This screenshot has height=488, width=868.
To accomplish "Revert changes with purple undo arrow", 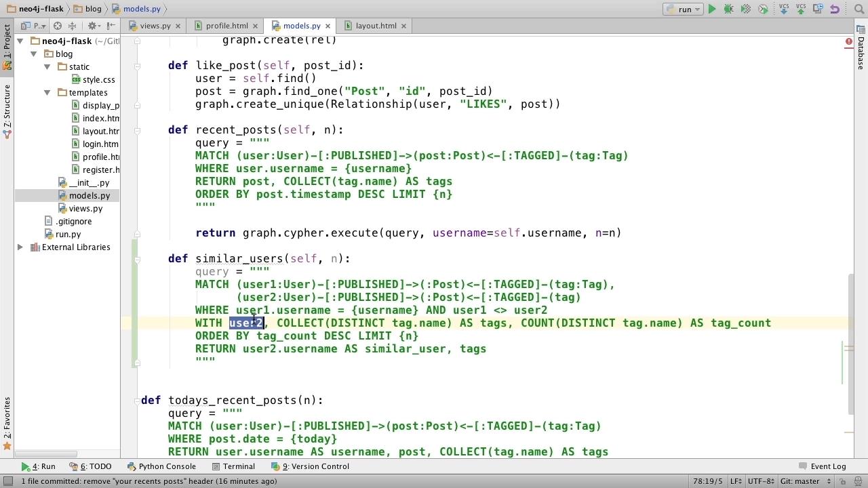I will coord(835,9).
